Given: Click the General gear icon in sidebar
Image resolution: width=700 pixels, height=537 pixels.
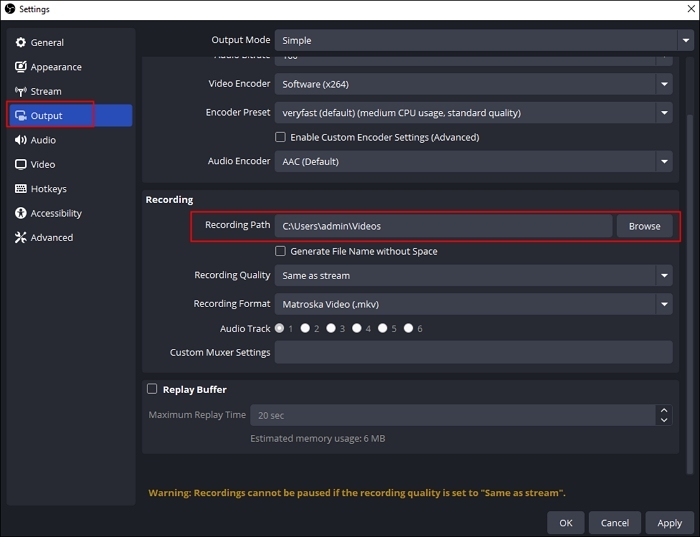Looking at the screenshot, I should (21, 43).
